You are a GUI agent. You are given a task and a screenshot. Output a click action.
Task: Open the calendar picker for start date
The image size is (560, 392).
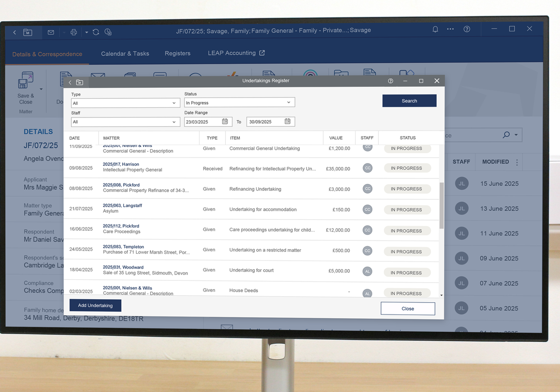click(x=225, y=121)
